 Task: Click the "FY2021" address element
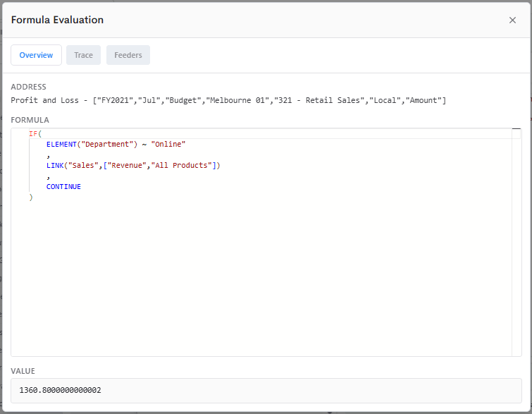(115, 101)
